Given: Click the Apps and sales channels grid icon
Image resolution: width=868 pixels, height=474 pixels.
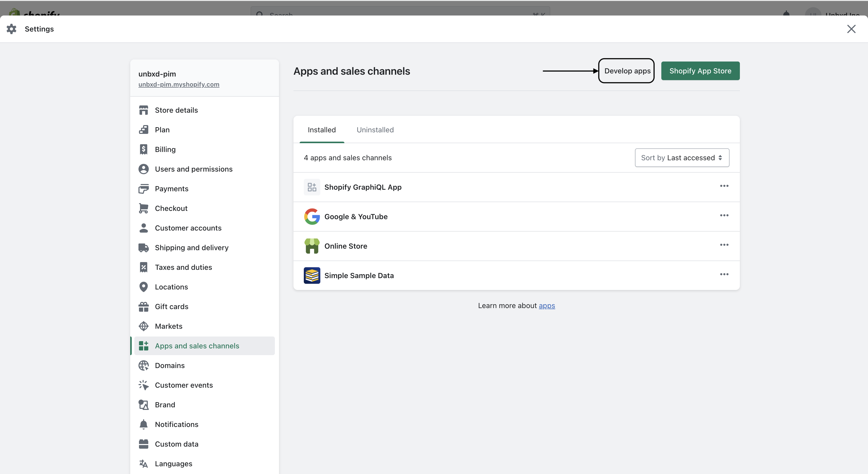Looking at the screenshot, I should pyautogui.click(x=144, y=346).
